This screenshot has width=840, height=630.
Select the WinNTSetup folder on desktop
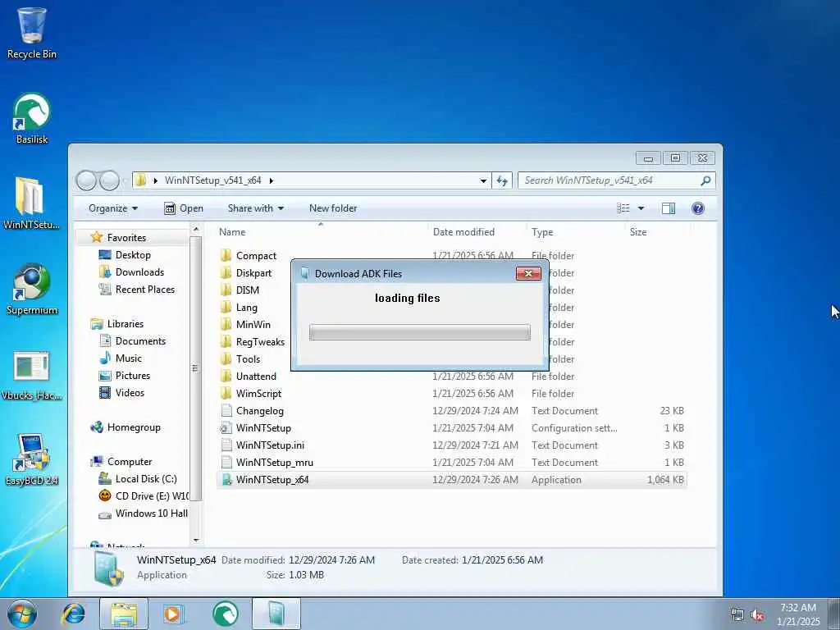[30, 203]
